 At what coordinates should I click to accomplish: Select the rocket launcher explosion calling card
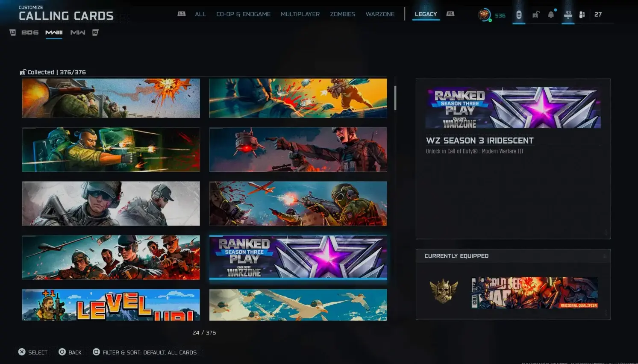point(111,98)
